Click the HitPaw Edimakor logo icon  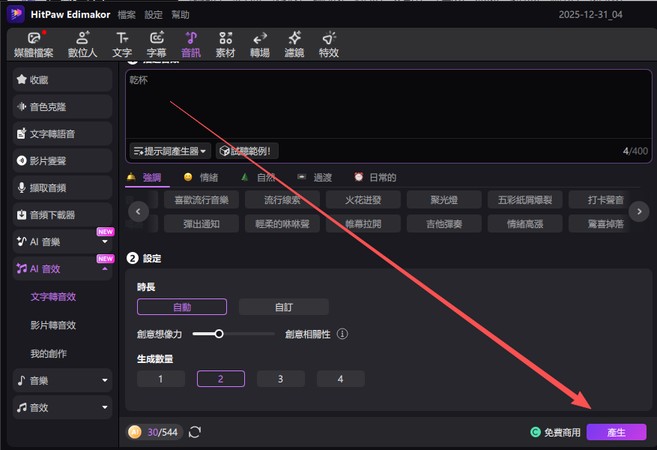pyautogui.click(x=16, y=14)
